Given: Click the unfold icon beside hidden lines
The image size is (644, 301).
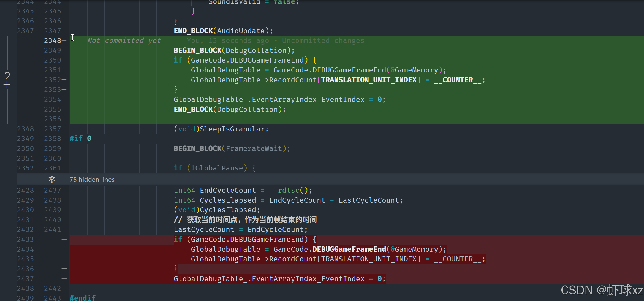Looking at the screenshot, I should (51, 180).
